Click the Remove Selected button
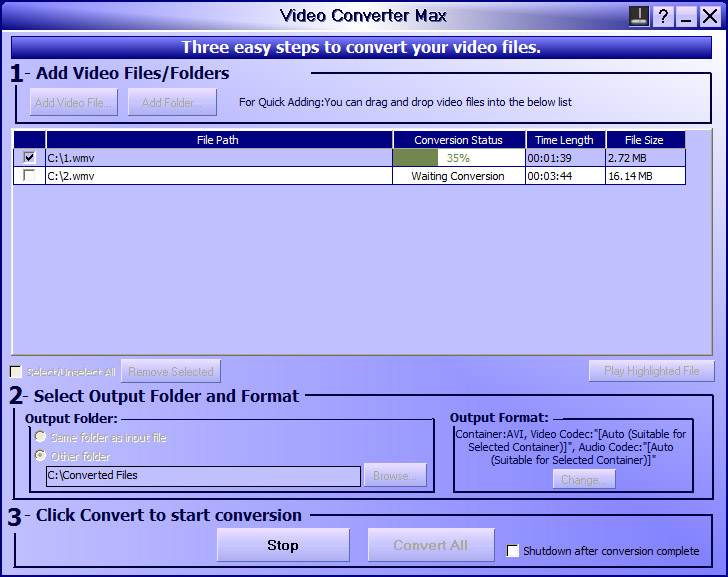The height and width of the screenshot is (577, 728). pyautogui.click(x=171, y=371)
